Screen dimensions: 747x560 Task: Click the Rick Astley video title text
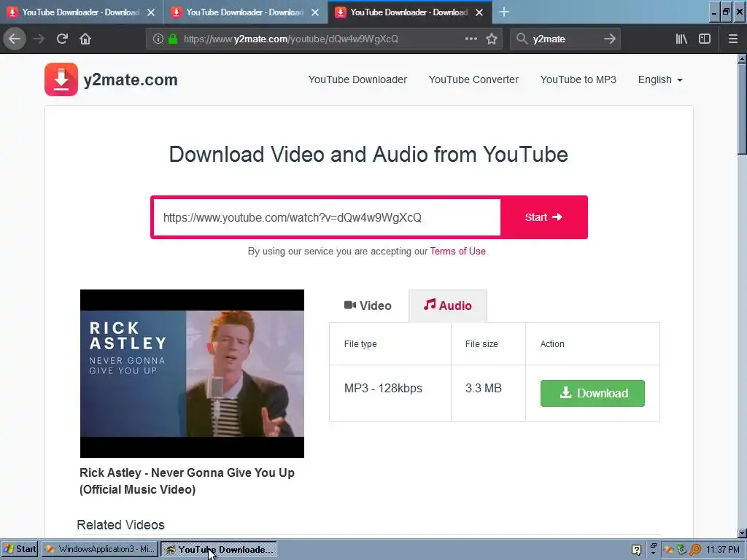tap(187, 481)
